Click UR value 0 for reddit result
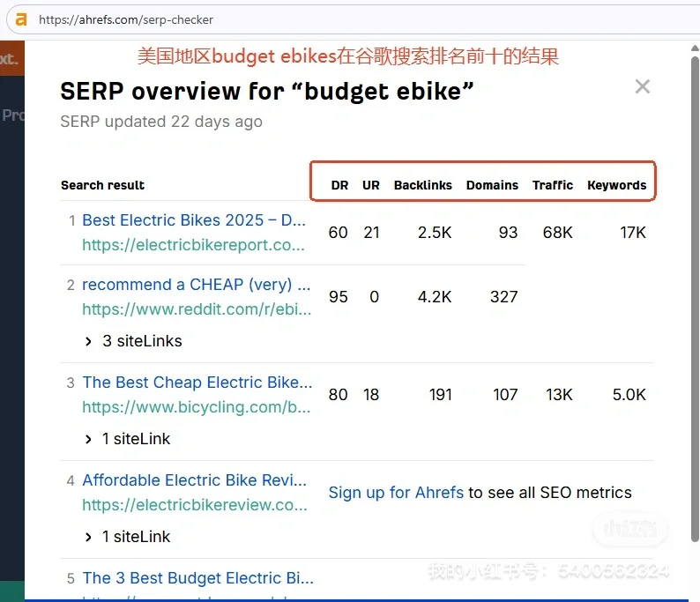700x602 pixels. click(x=374, y=297)
